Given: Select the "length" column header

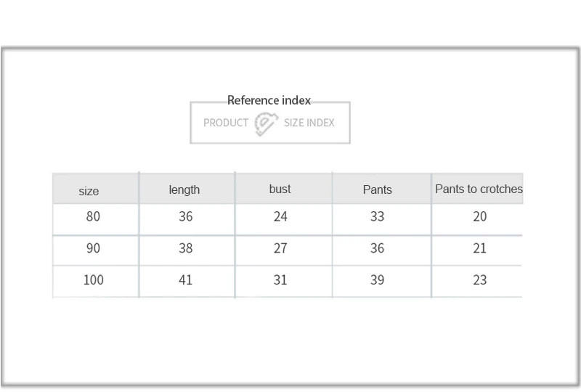Looking at the screenshot, I should [x=184, y=189].
